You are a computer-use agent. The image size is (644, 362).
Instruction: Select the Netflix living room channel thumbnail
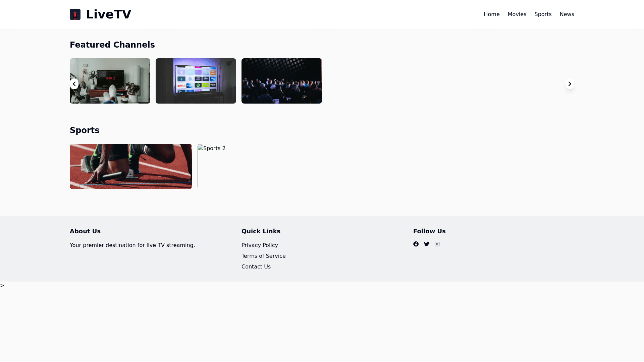coord(114,81)
